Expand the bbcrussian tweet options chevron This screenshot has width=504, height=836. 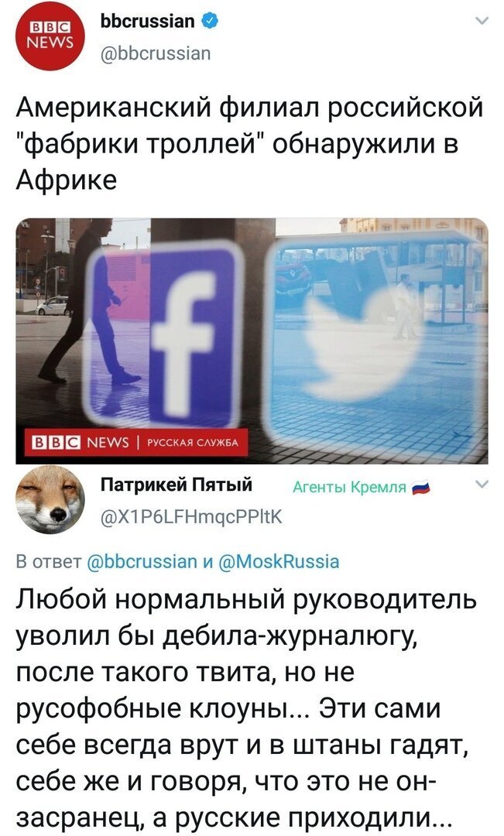pyautogui.click(x=482, y=22)
